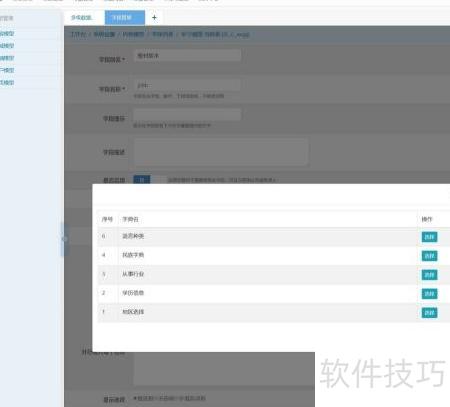Click the 操作 column header
The width and height of the screenshot is (450, 407).
tap(427, 219)
